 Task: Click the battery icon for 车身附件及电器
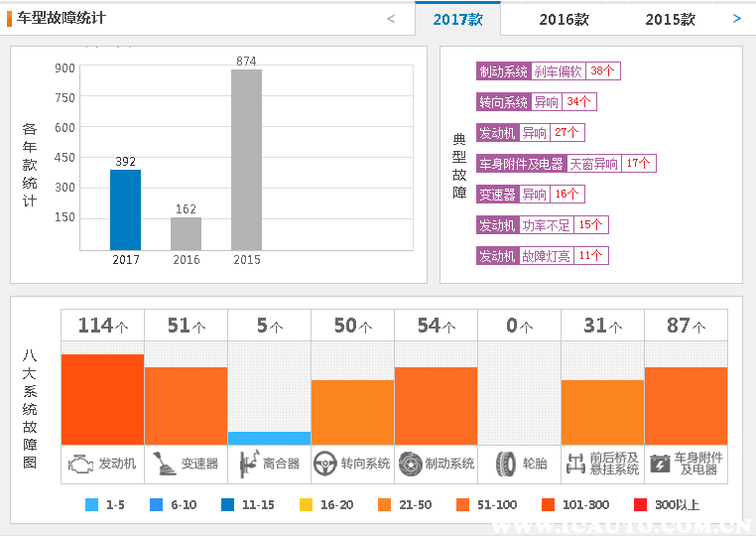659,463
